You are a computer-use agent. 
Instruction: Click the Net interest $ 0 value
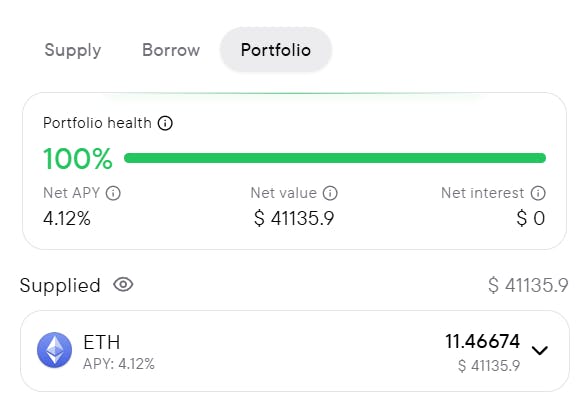531,218
